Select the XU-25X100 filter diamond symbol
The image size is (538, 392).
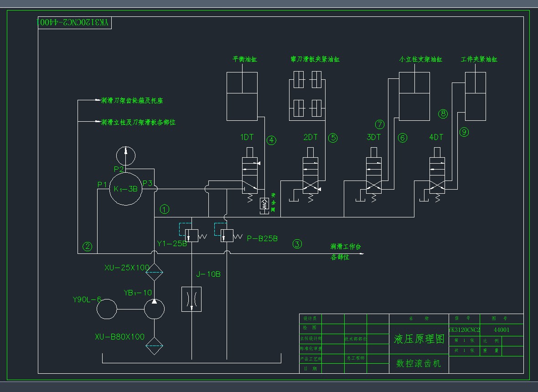click(x=155, y=272)
